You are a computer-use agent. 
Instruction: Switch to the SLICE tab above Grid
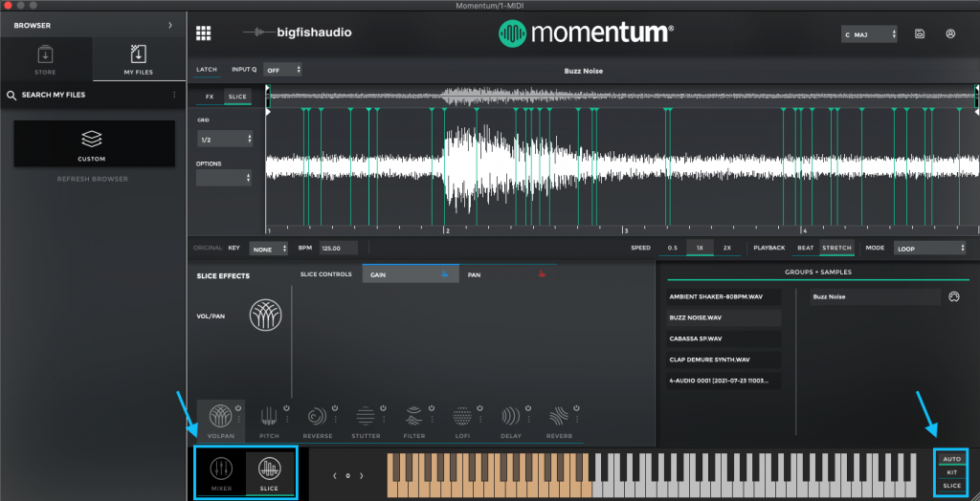pos(237,97)
